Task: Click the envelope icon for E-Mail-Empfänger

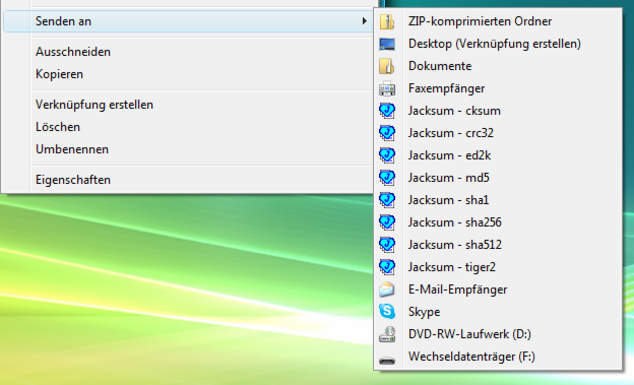Action: coord(387,290)
